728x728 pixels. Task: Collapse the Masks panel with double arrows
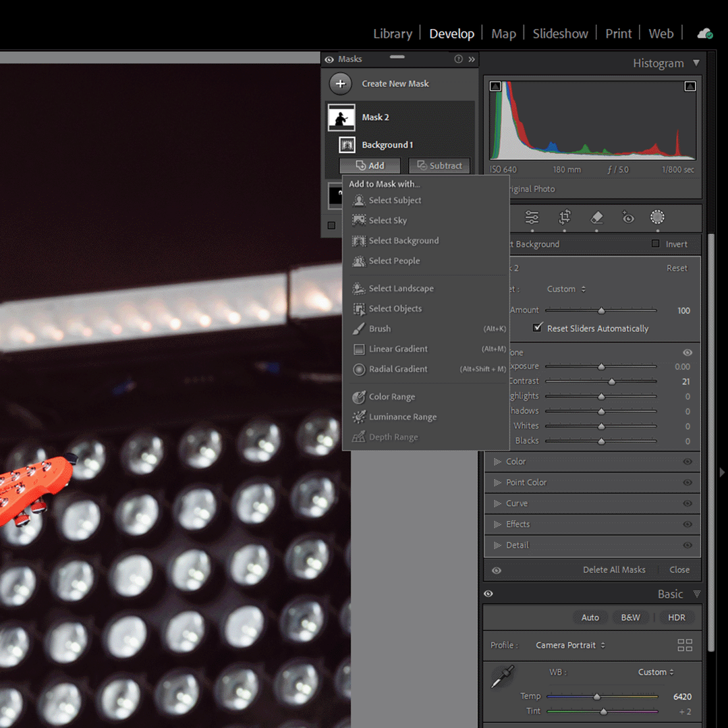[472, 59]
